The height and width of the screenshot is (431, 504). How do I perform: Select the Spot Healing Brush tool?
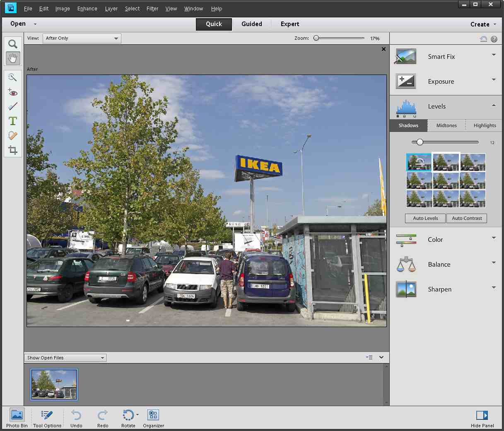click(13, 135)
